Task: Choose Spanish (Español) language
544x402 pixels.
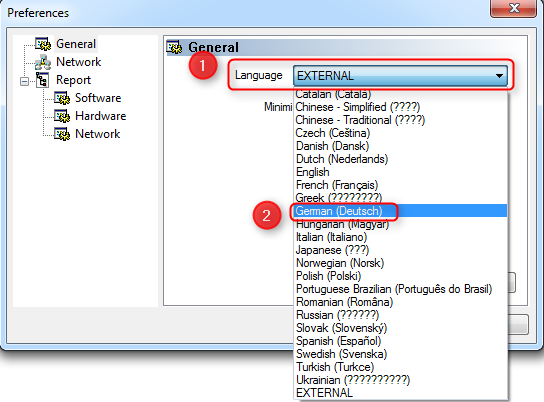Action: point(400,341)
